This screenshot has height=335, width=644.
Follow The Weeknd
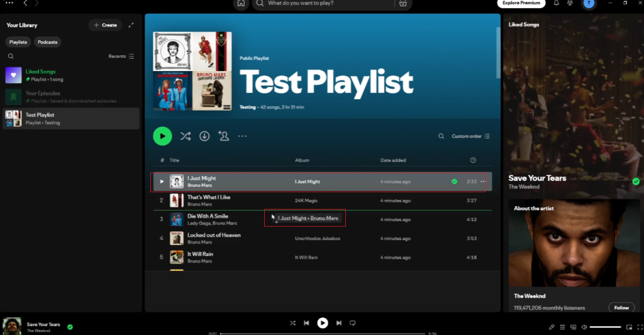[621, 307]
